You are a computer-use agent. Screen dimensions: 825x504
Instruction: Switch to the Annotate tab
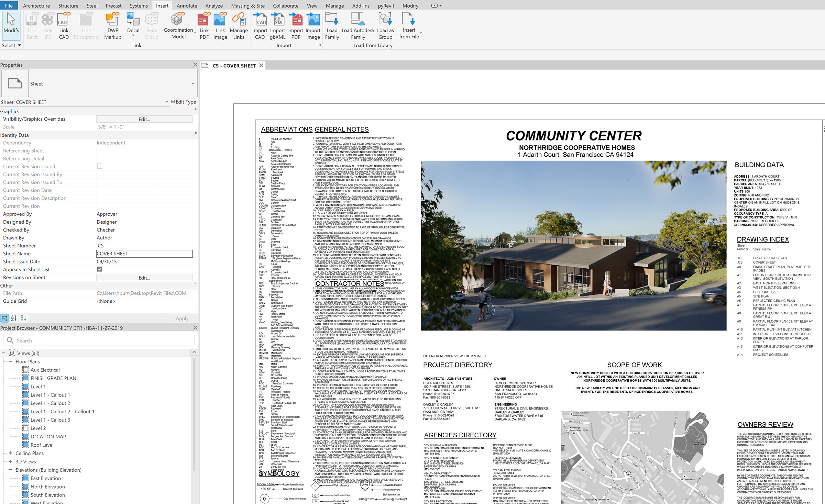point(187,5)
